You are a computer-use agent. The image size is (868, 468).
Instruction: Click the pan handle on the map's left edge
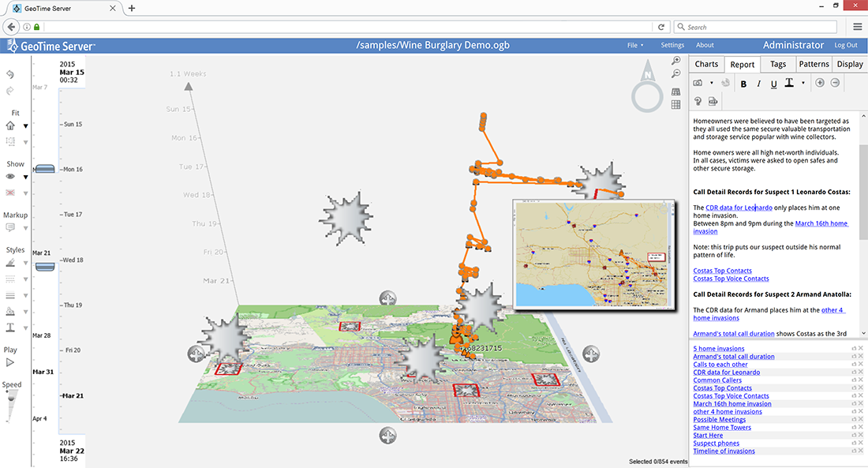tap(196, 354)
